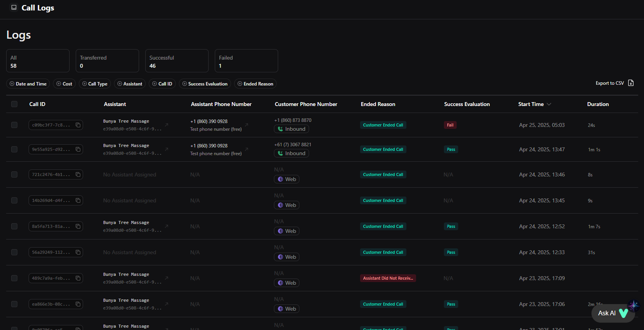Show the Successful calls tab

177,61
